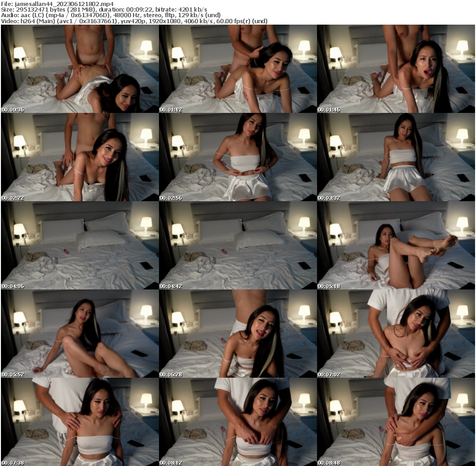Select the thumbnail at timestamp 00:02:22
Image resolution: width=476 pixels, height=466 pixels.
click(79, 157)
